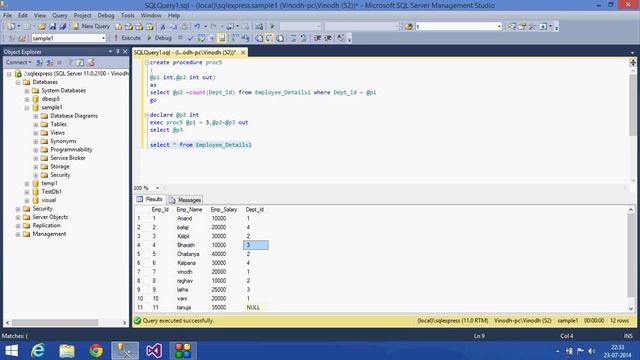The image size is (640, 360).
Task: Open the File menu
Action: 7,15
